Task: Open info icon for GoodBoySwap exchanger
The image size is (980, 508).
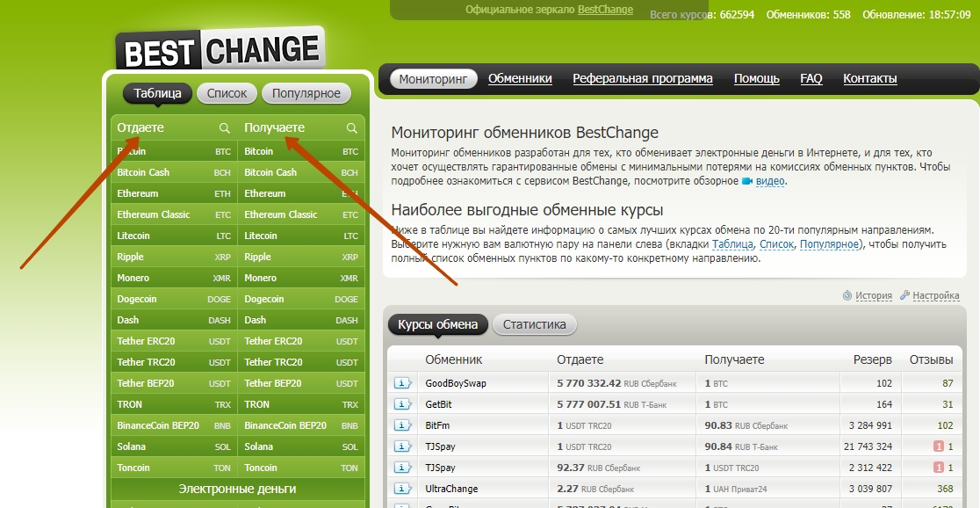Action: pos(402,383)
